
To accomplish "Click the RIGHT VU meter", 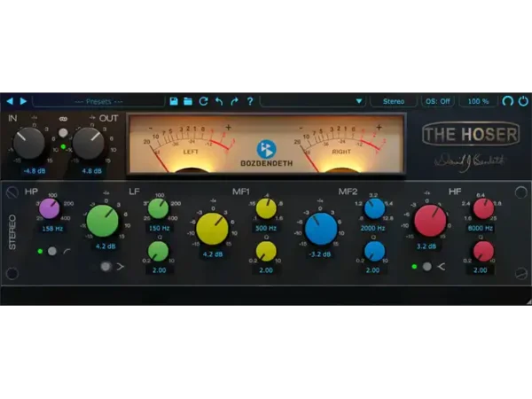I will coord(342,146).
